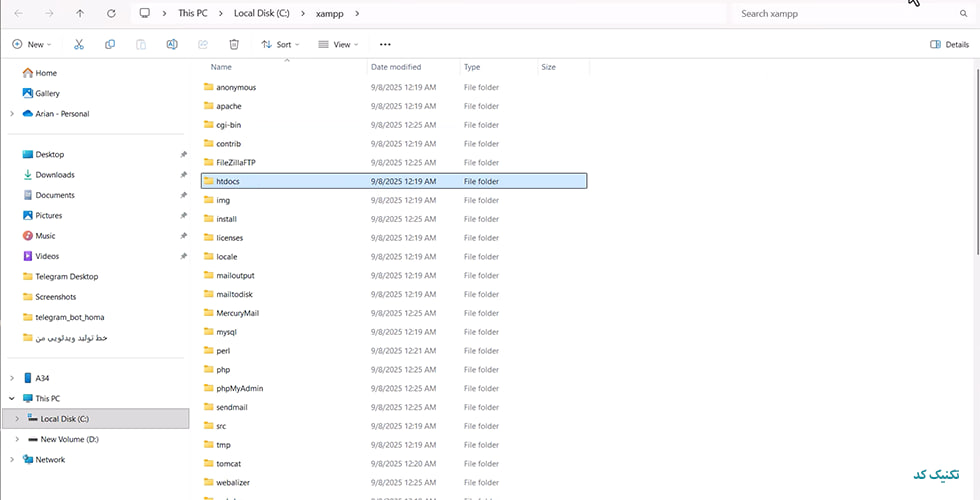This screenshot has height=500, width=980.
Task: Click the PC monitor icon in address bar
Action: (145, 13)
